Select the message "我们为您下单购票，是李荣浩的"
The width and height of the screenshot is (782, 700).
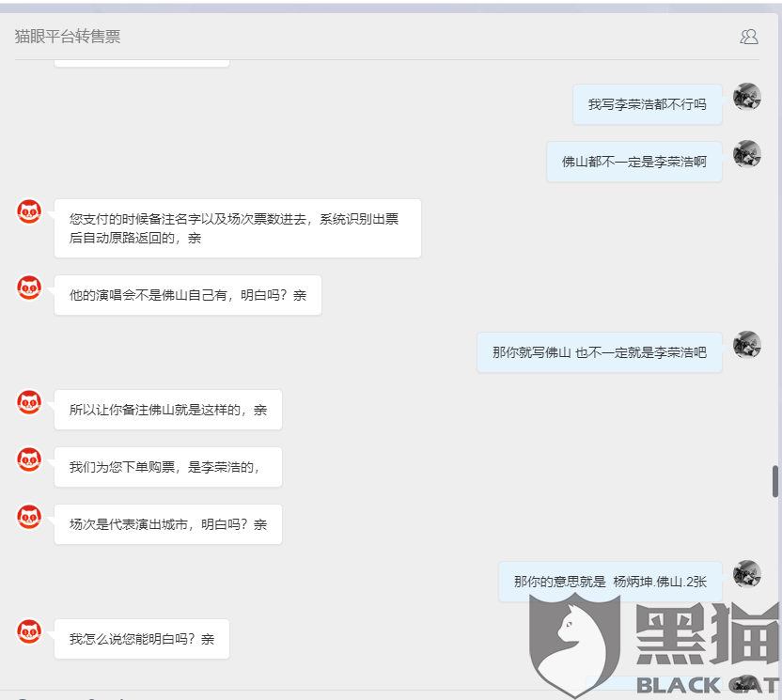[x=167, y=467]
